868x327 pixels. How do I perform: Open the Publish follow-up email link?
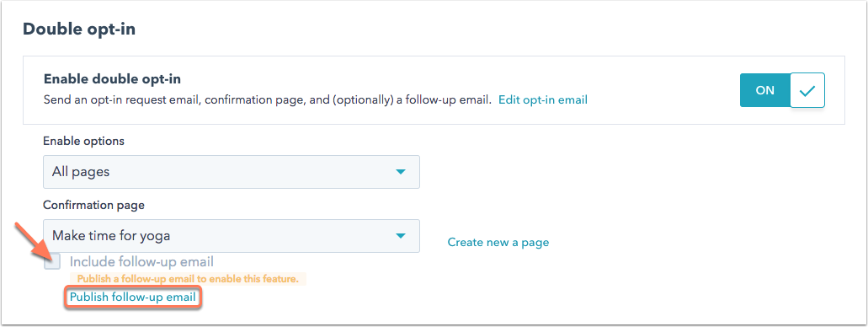(x=132, y=297)
